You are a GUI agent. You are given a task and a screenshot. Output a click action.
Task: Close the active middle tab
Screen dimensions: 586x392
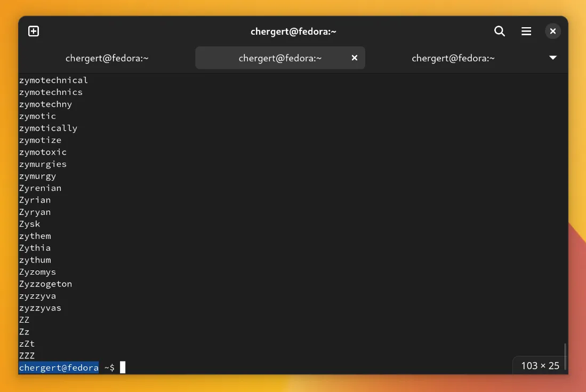click(354, 58)
